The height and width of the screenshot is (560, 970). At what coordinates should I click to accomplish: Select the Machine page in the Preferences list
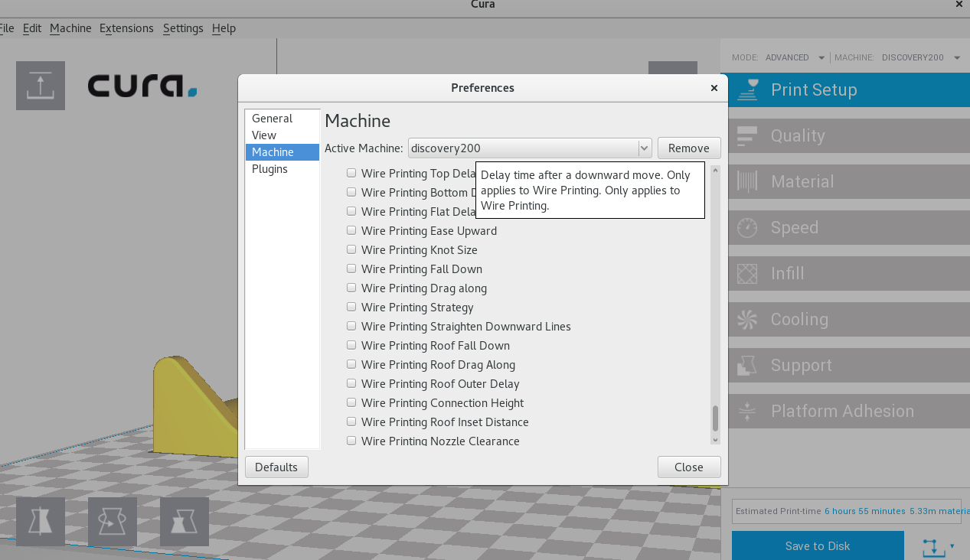click(282, 152)
